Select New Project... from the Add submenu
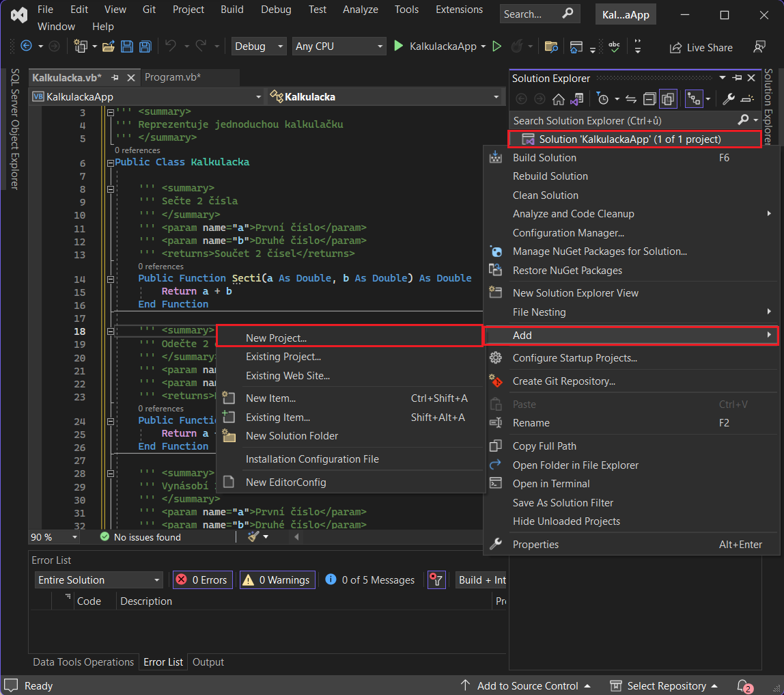The height and width of the screenshot is (695, 784). [x=276, y=338]
